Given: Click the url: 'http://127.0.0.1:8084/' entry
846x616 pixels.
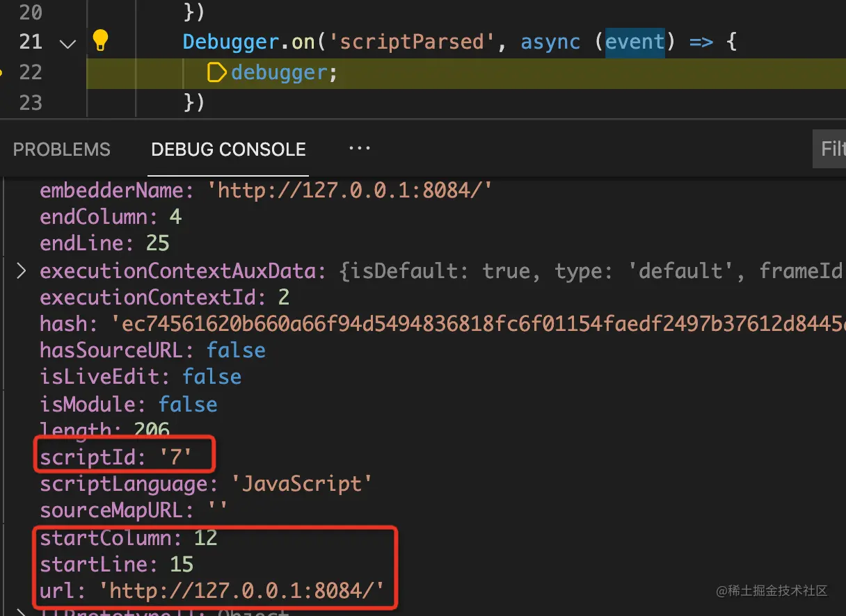Looking at the screenshot, I should 212,592.
